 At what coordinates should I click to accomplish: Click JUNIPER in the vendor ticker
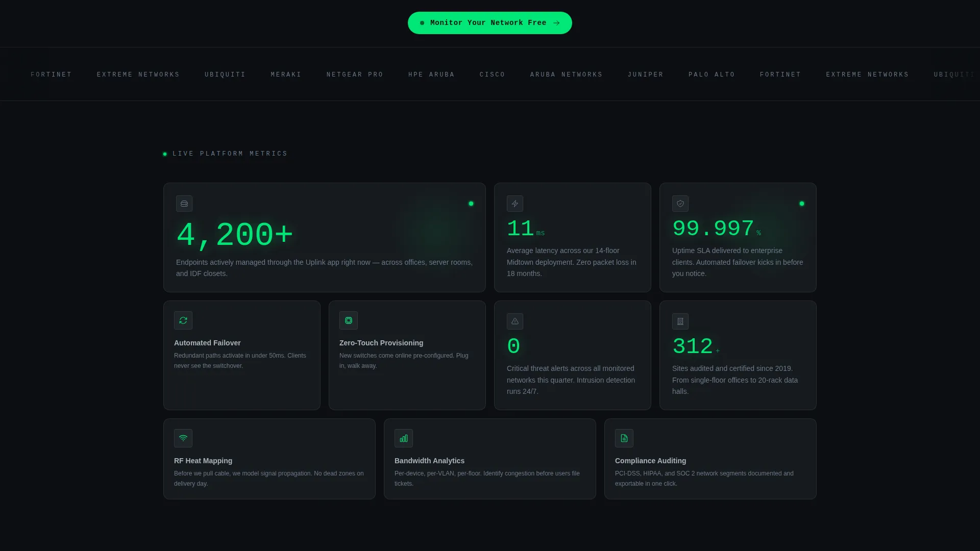pos(645,74)
